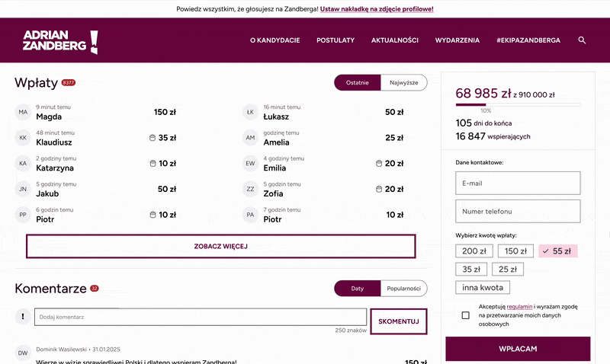
Task: Focus the E-mail input field
Action: (x=518, y=183)
